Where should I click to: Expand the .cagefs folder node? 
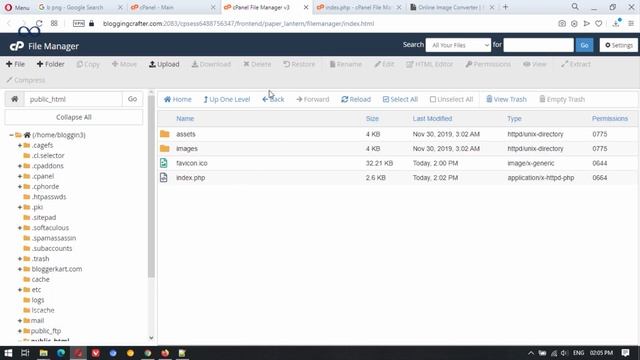coord(20,145)
